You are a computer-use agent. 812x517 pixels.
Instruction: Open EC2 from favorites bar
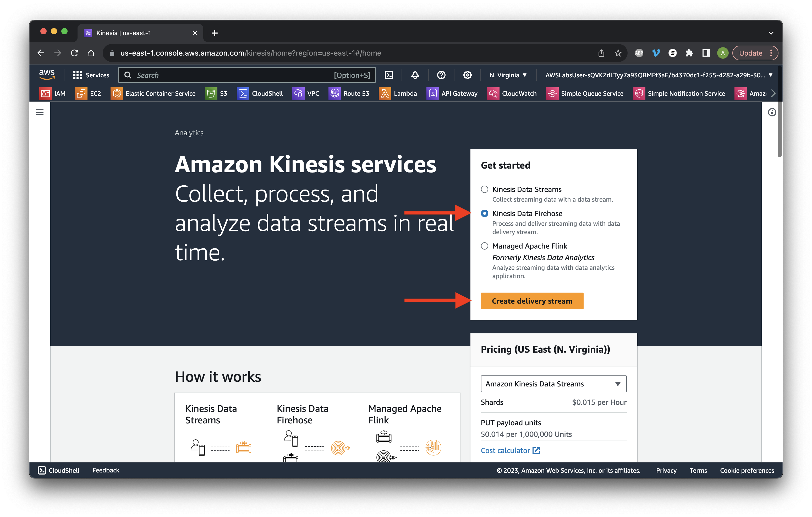[x=88, y=94]
